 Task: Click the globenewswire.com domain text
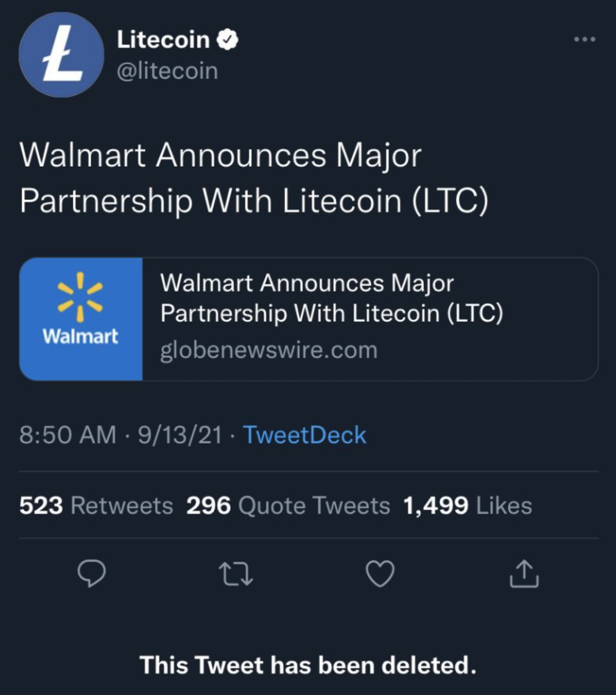[x=269, y=350]
